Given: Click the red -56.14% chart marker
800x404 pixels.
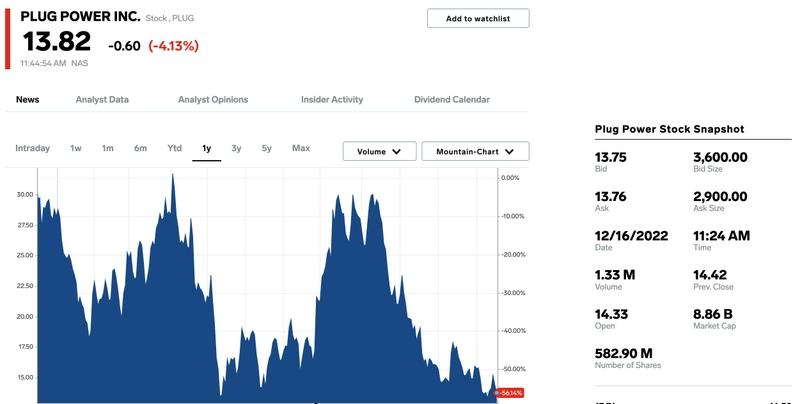Looking at the screenshot, I should [x=510, y=393].
